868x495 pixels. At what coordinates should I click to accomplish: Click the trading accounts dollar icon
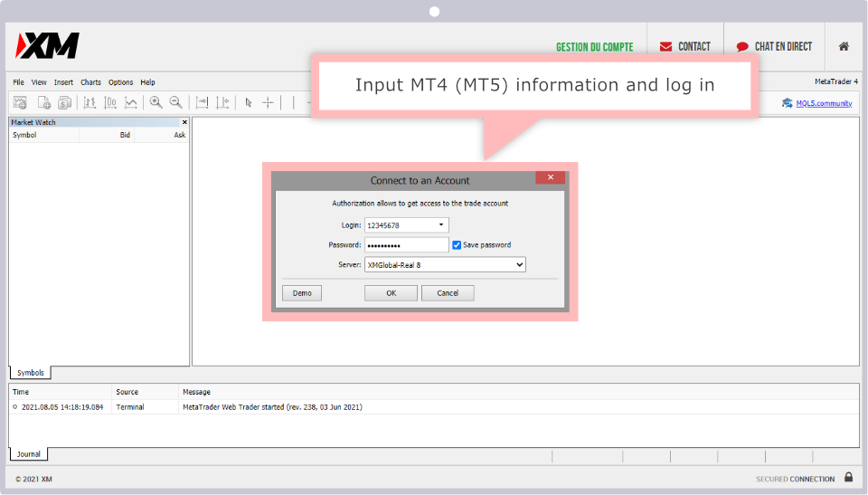point(65,102)
